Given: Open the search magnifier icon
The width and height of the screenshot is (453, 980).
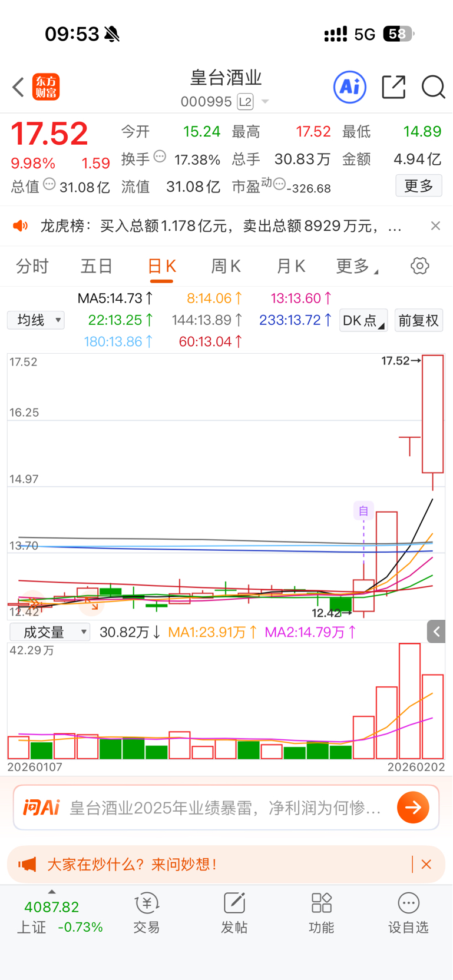Looking at the screenshot, I should coord(434,87).
